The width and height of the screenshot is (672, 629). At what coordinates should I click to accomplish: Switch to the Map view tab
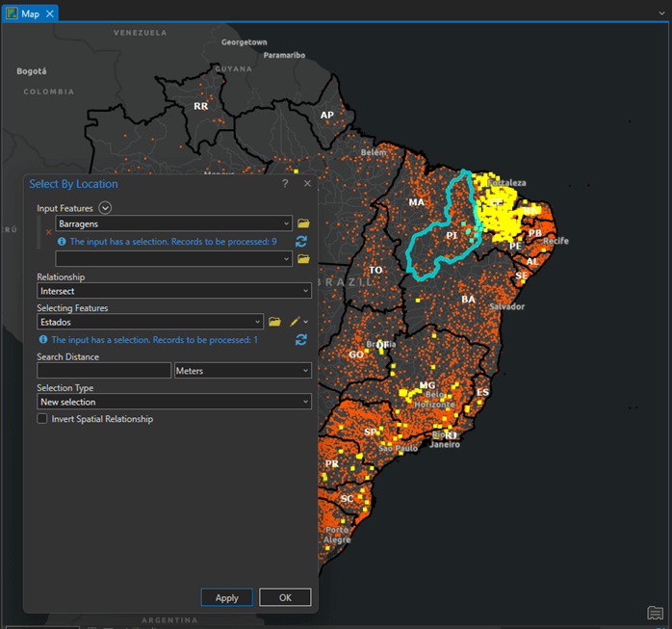coord(29,14)
